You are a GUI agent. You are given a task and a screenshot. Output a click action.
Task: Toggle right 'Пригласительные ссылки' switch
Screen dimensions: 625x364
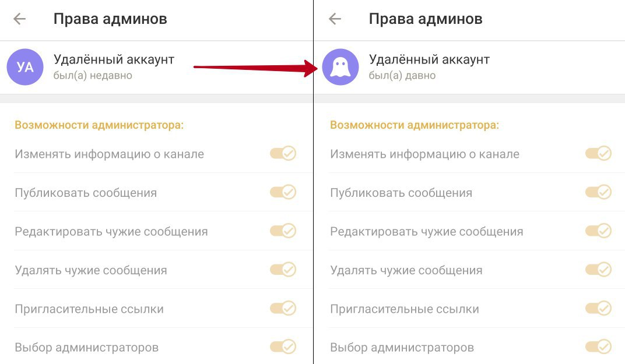click(x=598, y=309)
